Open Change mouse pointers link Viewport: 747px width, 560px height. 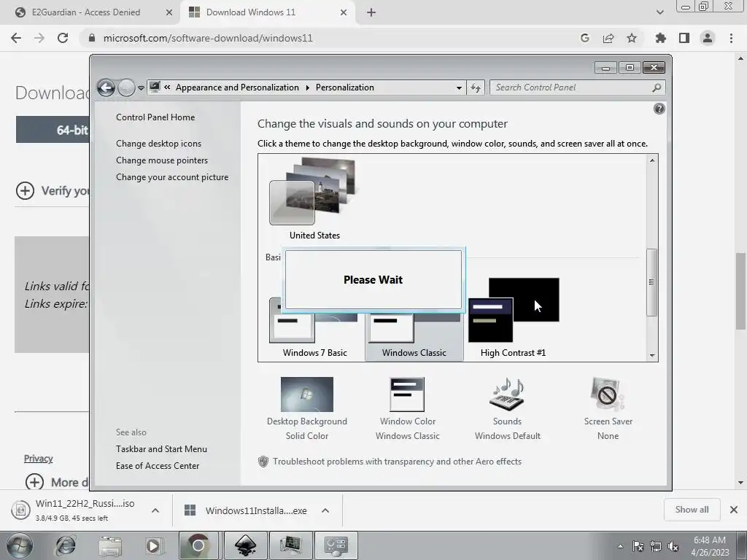click(x=162, y=160)
